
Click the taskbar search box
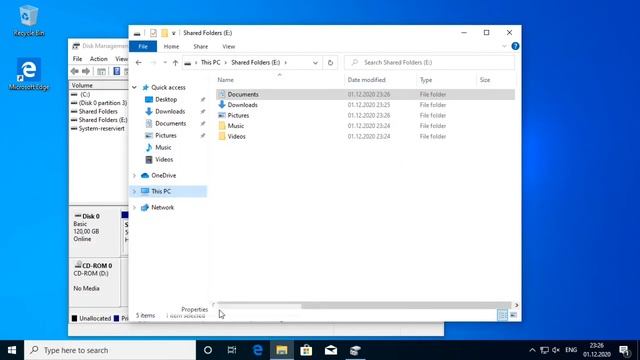click(x=110, y=350)
